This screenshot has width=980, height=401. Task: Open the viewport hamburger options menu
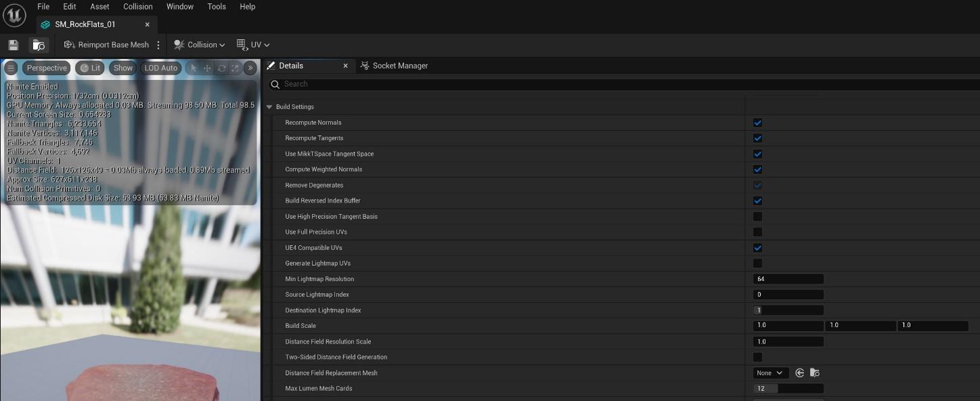11,68
